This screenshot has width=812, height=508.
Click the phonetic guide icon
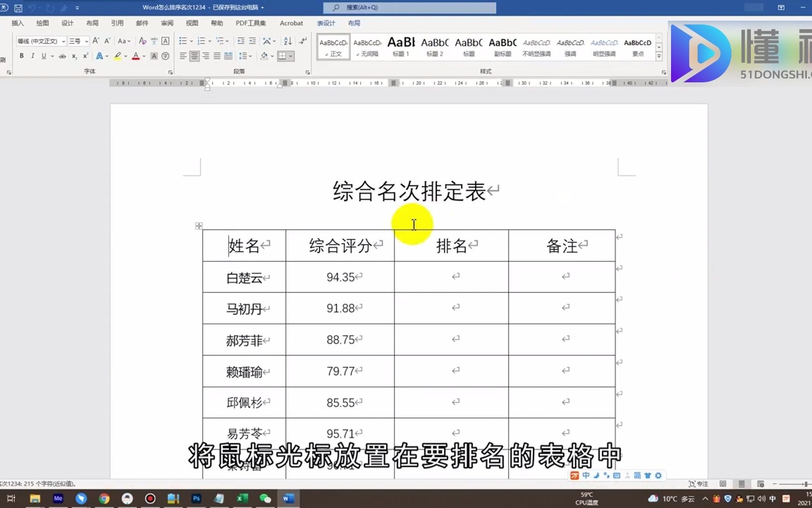pos(154,41)
